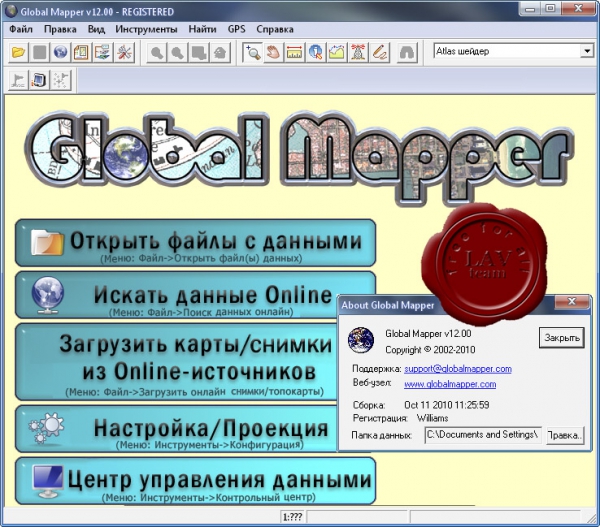The height and width of the screenshot is (527, 600).
Task: Select the Feature Info tool
Action: 315,52
